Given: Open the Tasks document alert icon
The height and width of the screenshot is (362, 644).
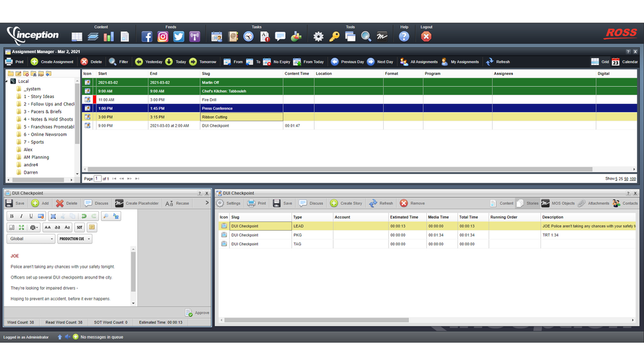Looking at the screenshot, I should 265,36.
